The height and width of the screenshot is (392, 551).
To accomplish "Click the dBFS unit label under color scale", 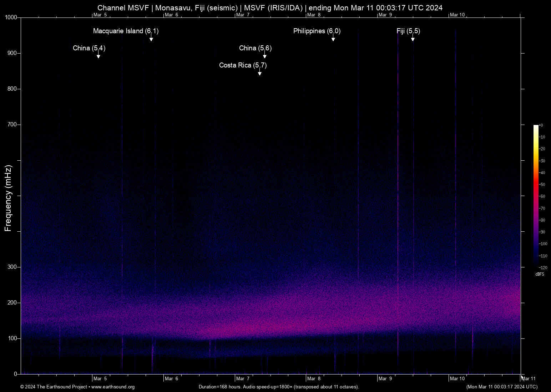I will click(x=540, y=274).
